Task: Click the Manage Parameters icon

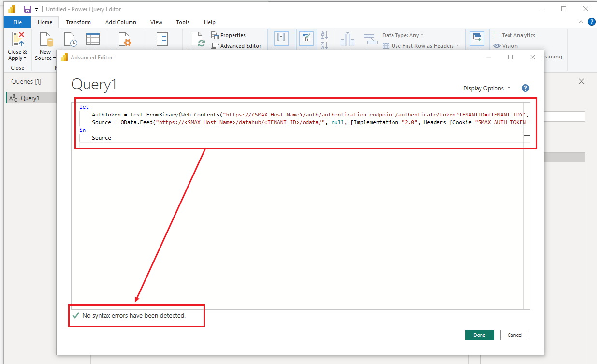Action: (161, 40)
